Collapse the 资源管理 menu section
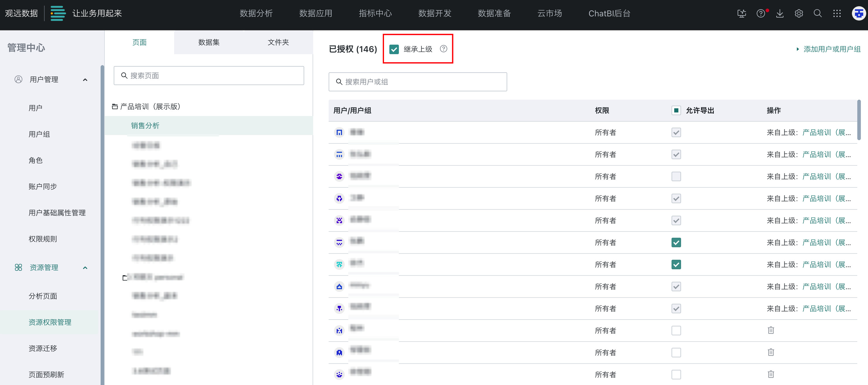The height and width of the screenshot is (385, 868). (85, 268)
